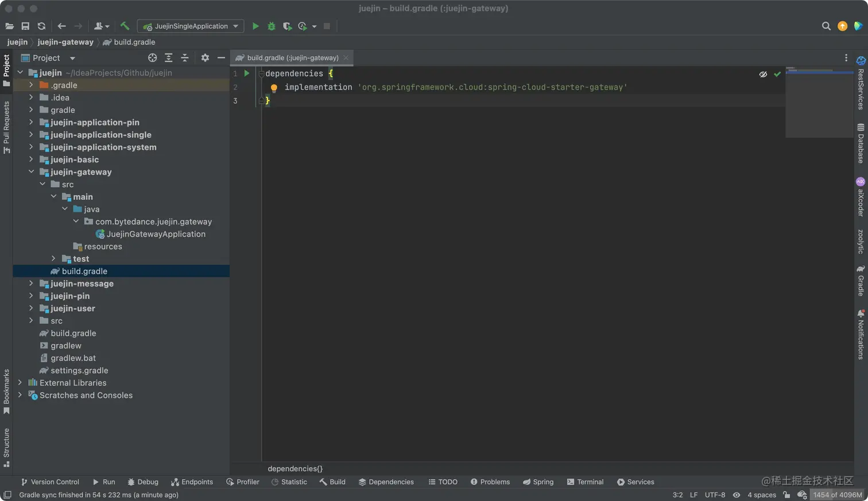Open the RestServices side panel
This screenshot has width=868, height=501.
click(x=861, y=83)
